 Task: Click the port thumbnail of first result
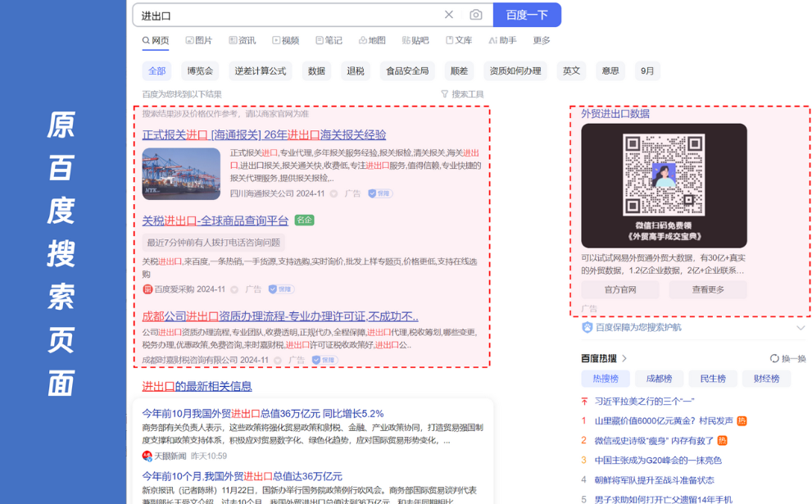point(181,174)
